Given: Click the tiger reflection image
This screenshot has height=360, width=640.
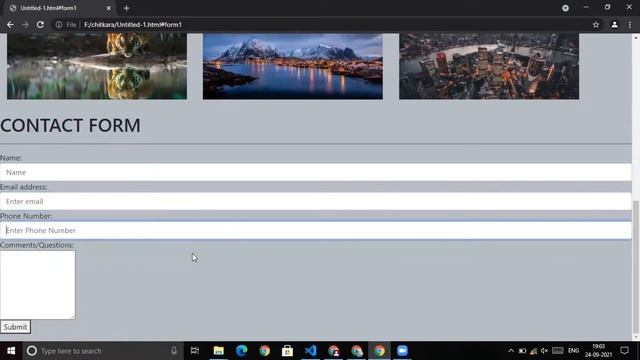Looking at the screenshot, I should tap(97, 66).
